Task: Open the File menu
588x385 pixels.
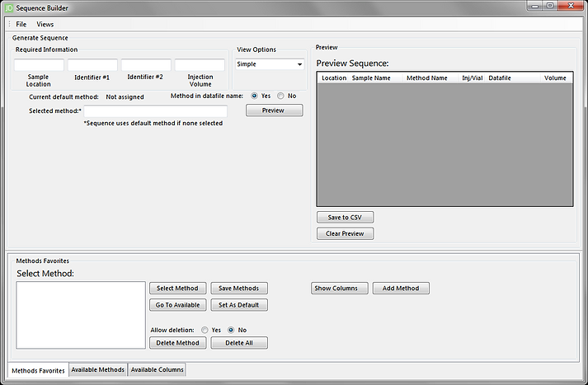Action: pyautogui.click(x=21, y=25)
